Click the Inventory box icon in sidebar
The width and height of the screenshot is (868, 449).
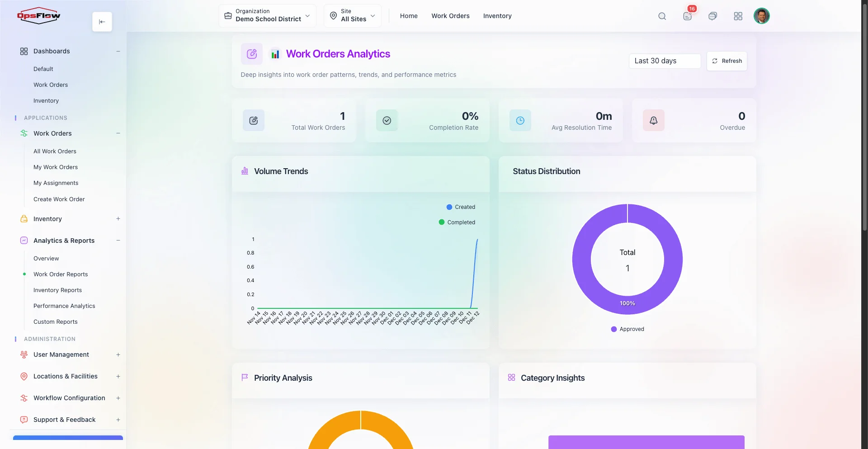click(24, 219)
